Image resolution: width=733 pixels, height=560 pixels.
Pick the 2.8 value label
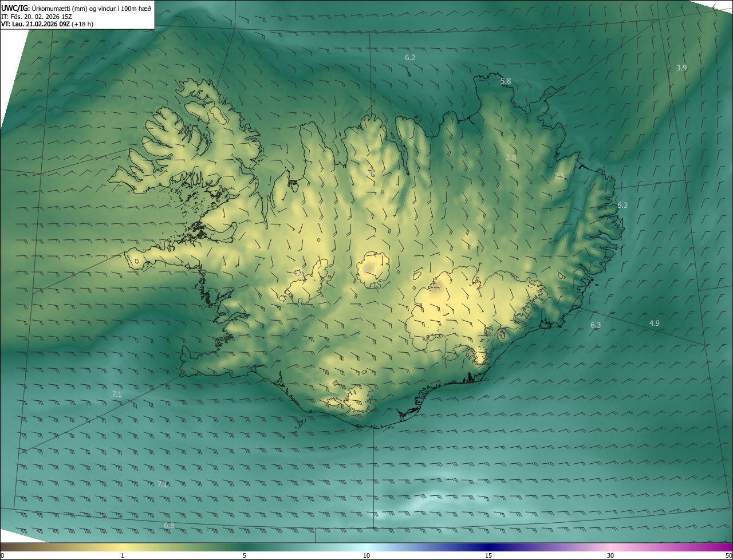[x=511, y=157]
